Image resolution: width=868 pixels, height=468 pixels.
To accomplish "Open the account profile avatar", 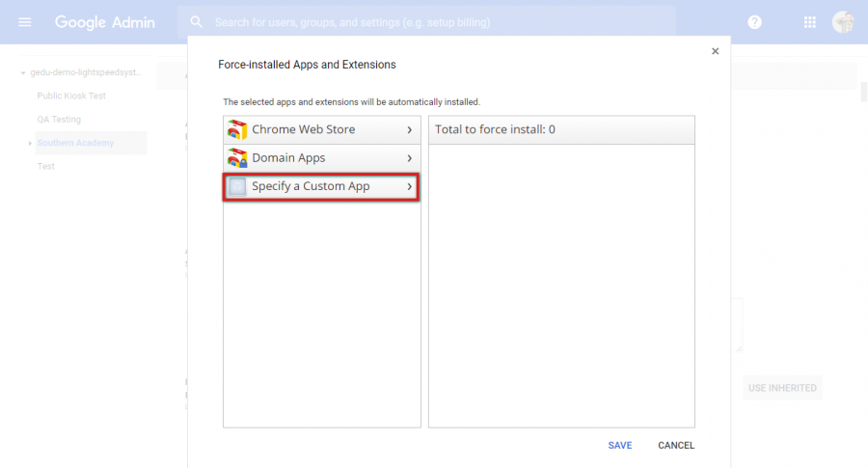I will click(x=843, y=22).
